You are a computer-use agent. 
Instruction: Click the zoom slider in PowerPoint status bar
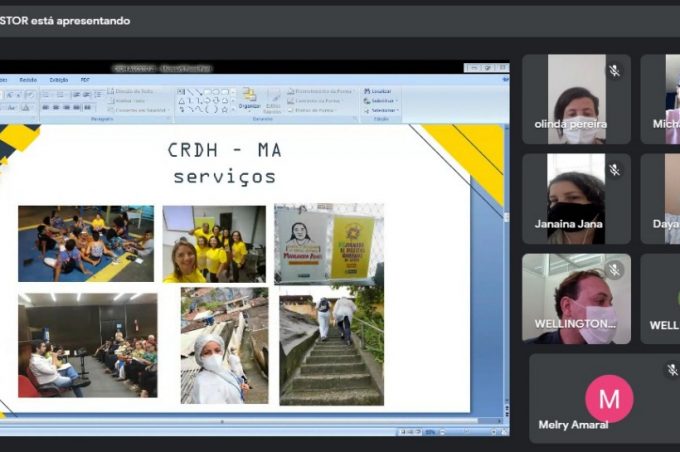click(460, 432)
